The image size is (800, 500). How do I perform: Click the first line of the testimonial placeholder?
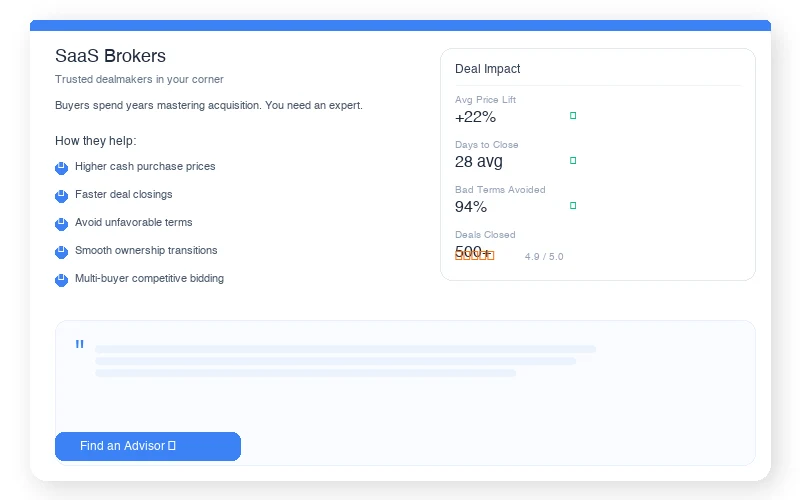345,349
